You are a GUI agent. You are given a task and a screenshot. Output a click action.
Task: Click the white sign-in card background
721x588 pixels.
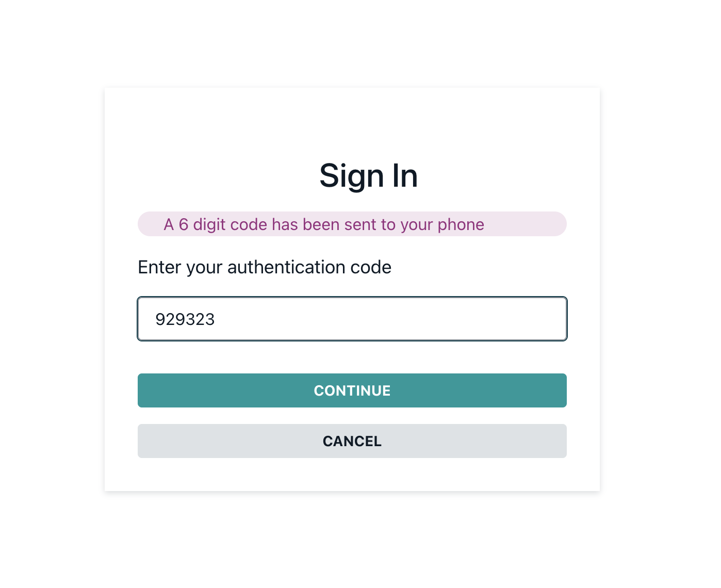click(352, 124)
